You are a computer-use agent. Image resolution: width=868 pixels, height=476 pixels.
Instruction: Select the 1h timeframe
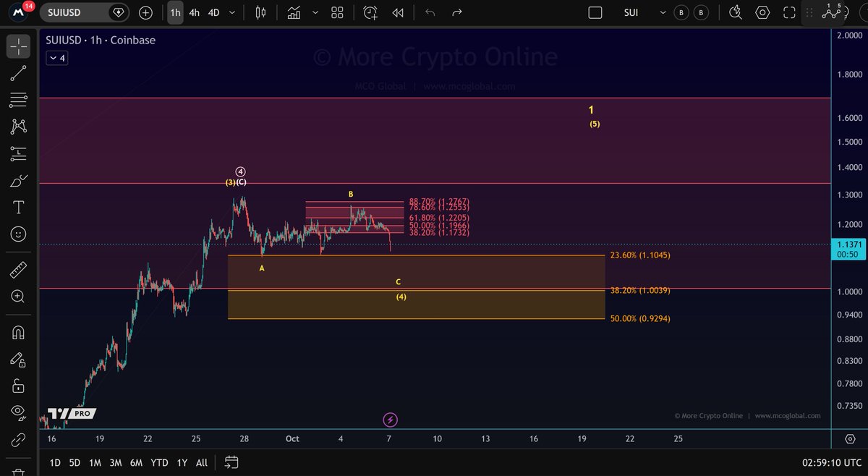(x=175, y=12)
